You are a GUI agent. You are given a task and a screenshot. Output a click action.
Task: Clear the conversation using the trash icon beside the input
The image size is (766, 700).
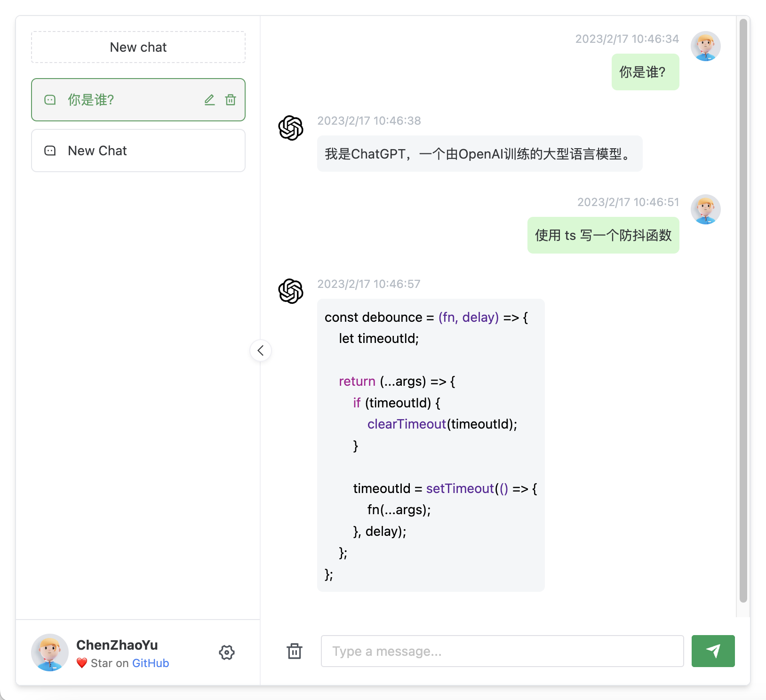[295, 652]
